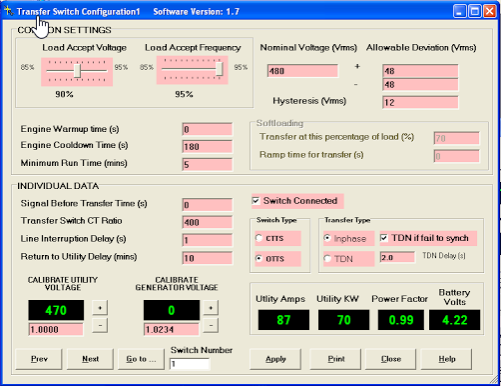Select the negative Allowable Deviation field
Image resolution: width=501 pixels, height=386 pixels.
420,85
